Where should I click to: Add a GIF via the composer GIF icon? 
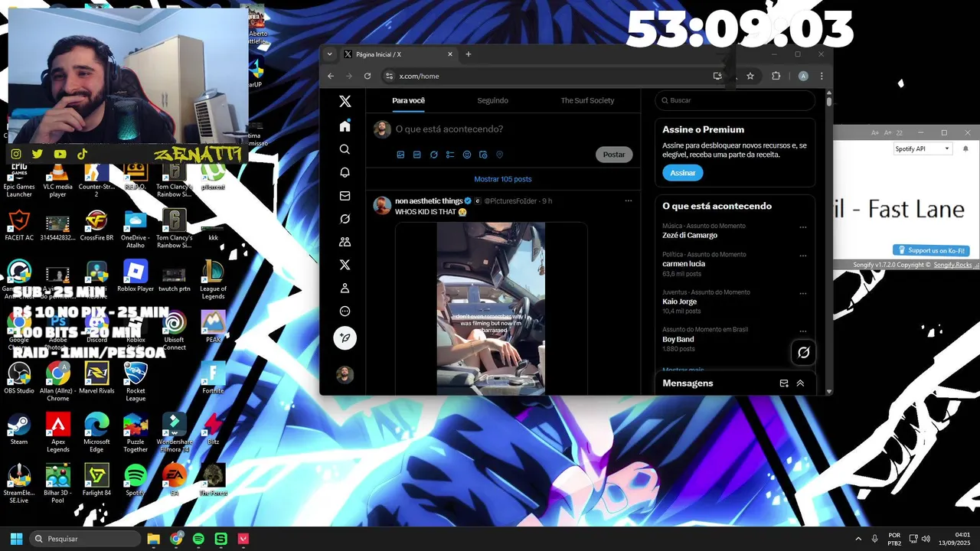click(417, 155)
